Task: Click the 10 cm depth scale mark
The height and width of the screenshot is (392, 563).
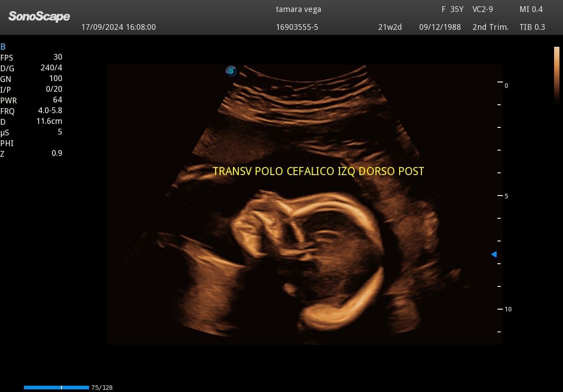Action: point(507,309)
